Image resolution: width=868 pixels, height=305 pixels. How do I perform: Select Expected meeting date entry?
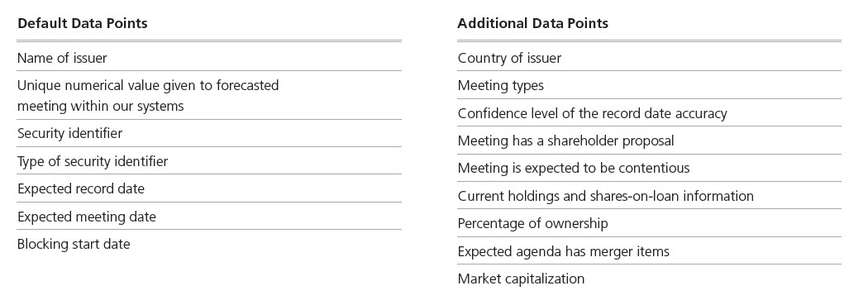coord(209,216)
